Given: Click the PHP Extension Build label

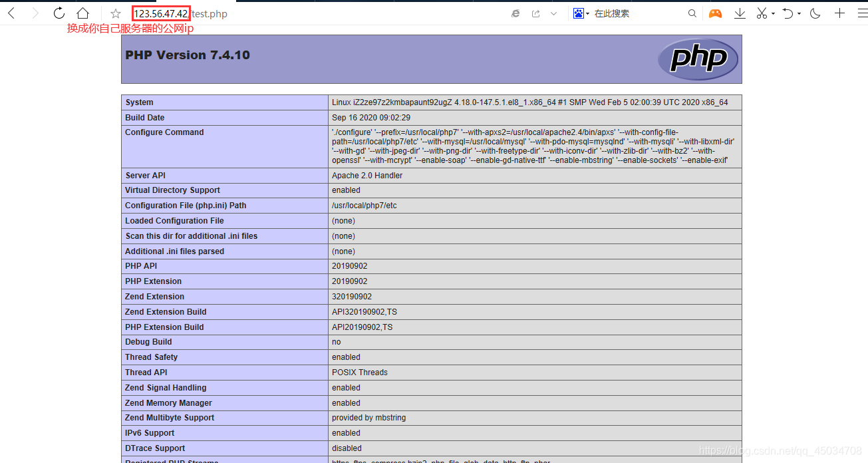Looking at the screenshot, I should tap(164, 327).
